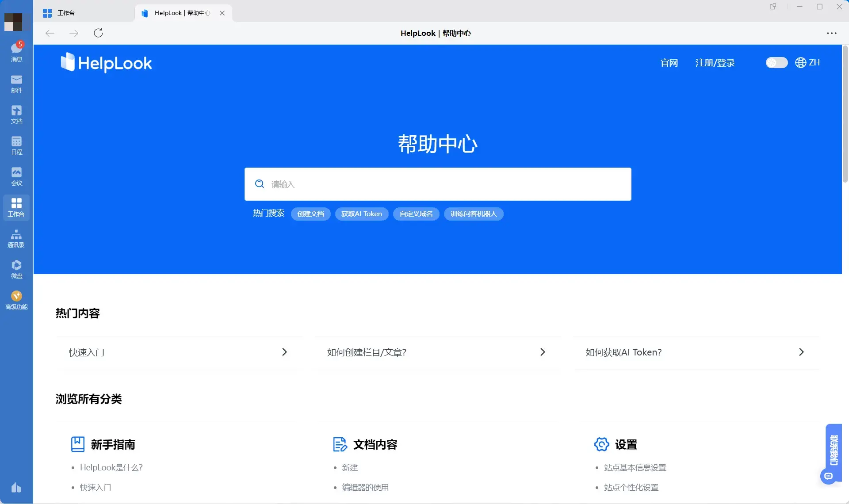This screenshot has width=849, height=504.
Task: Click the 创建文档 hot search tag
Action: [310, 214]
